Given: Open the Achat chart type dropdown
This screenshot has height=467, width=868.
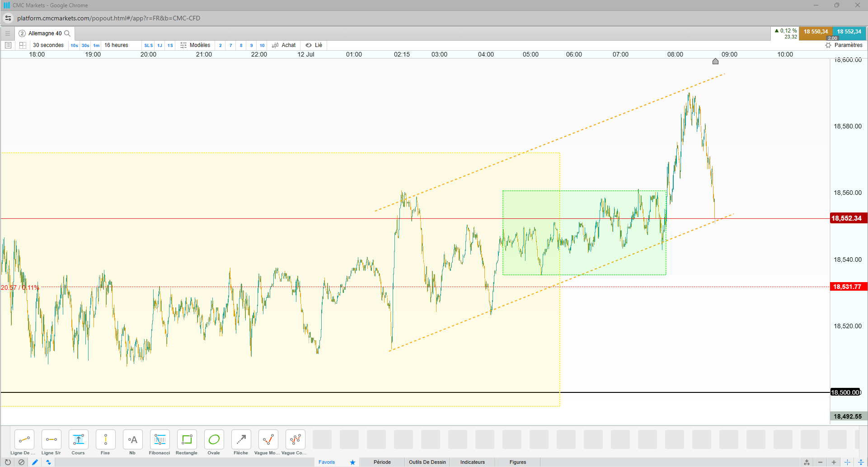Looking at the screenshot, I should click(284, 45).
